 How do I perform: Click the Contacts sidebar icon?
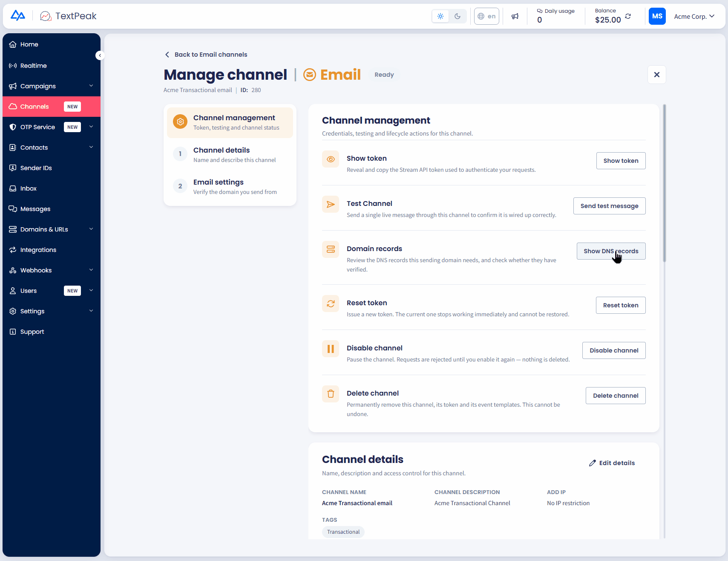pyautogui.click(x=13, y=147)
